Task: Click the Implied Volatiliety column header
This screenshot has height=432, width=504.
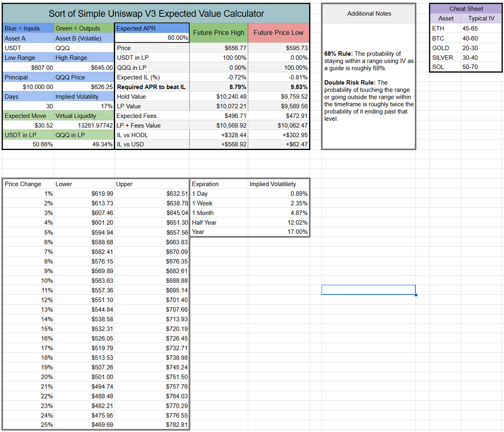Action: click(x=279, y=184)
